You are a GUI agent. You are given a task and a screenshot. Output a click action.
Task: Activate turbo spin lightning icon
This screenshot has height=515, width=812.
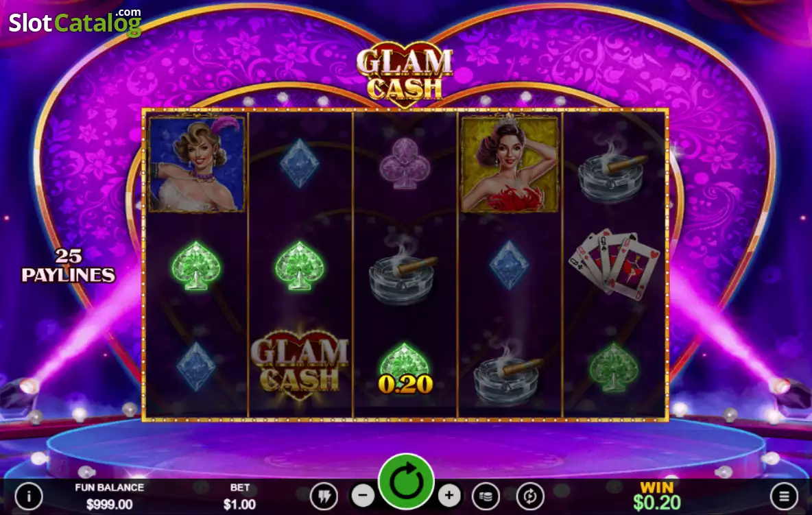click(x=324, y=496)
